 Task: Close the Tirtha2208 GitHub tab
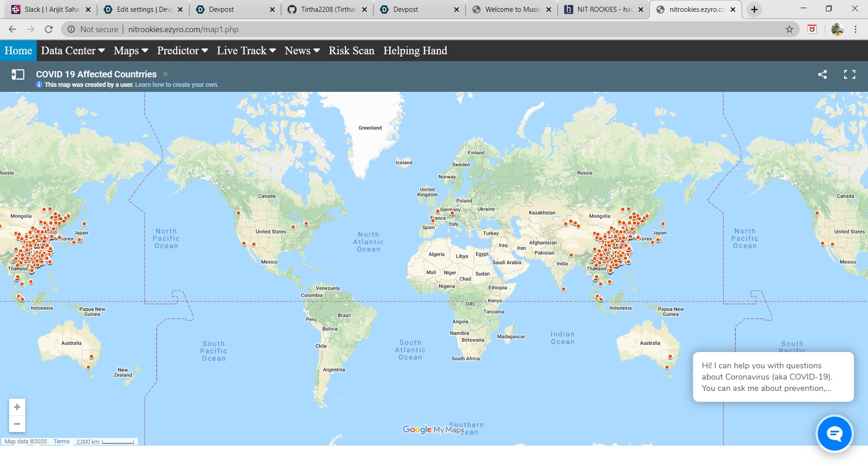click(x=364, y=10)
